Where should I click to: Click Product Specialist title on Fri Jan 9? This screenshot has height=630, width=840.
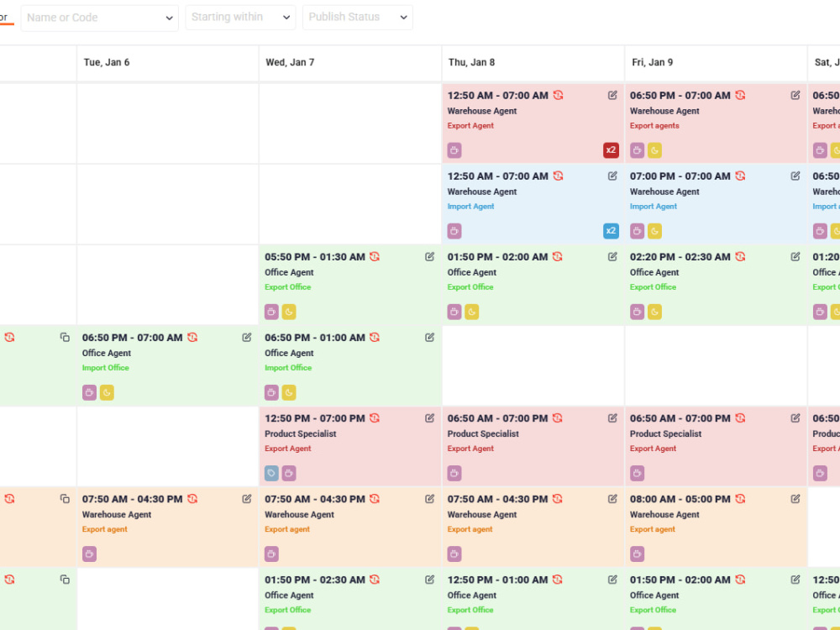(x=665, y=434)
